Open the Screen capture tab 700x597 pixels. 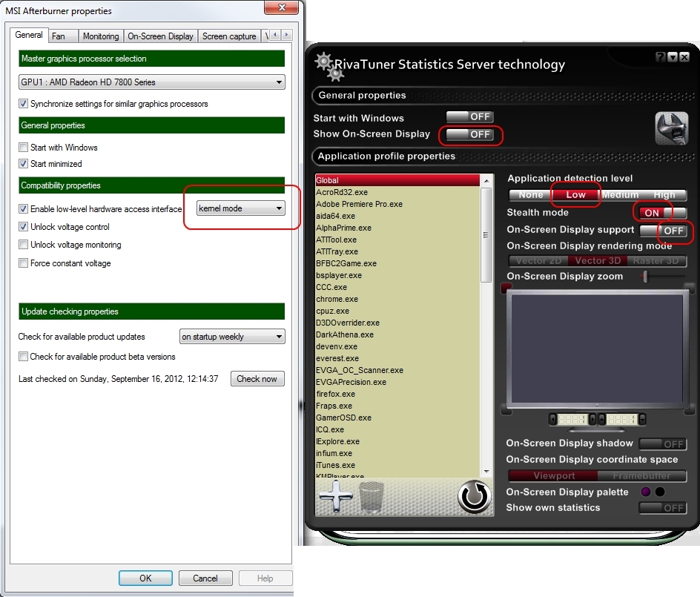(x=229, y=36)
